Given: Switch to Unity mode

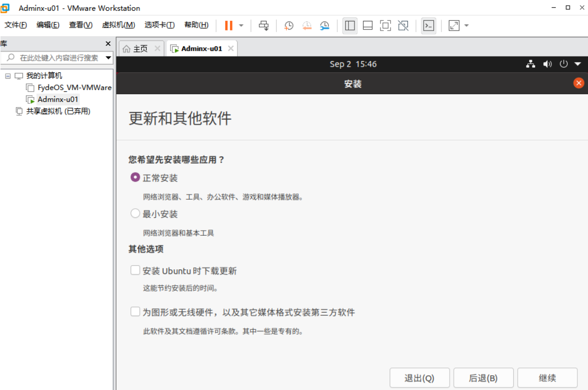Looking at the screenshot, I should (x=403, y=25).
